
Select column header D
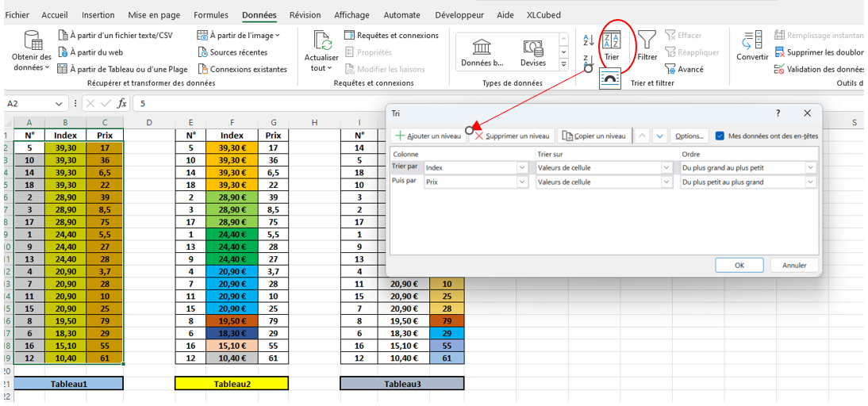pos(149,122)
